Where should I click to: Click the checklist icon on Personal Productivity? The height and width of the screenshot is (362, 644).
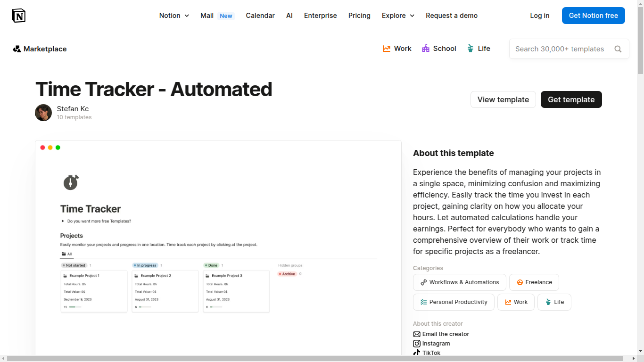pos(424,302)
